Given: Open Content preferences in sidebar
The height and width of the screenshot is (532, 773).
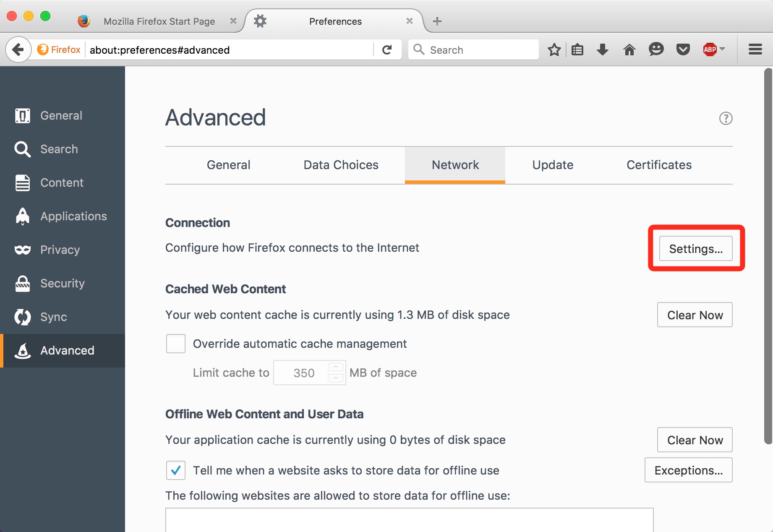Looking at the screenshot, I should (x=63, y=183).
